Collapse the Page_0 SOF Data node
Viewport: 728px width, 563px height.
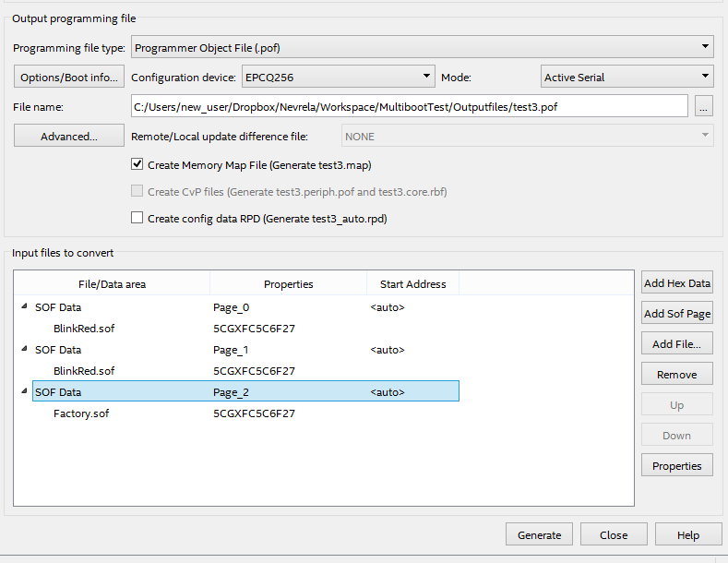click(23, 307)
